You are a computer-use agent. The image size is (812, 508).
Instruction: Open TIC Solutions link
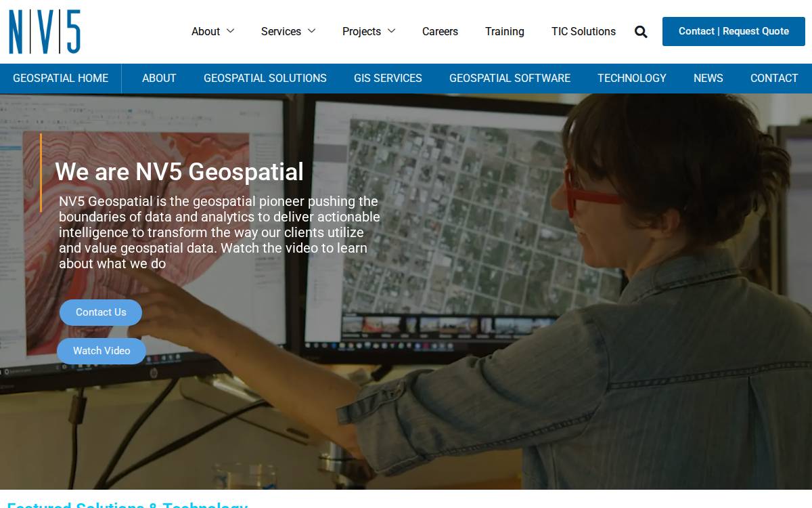(583, 31)
